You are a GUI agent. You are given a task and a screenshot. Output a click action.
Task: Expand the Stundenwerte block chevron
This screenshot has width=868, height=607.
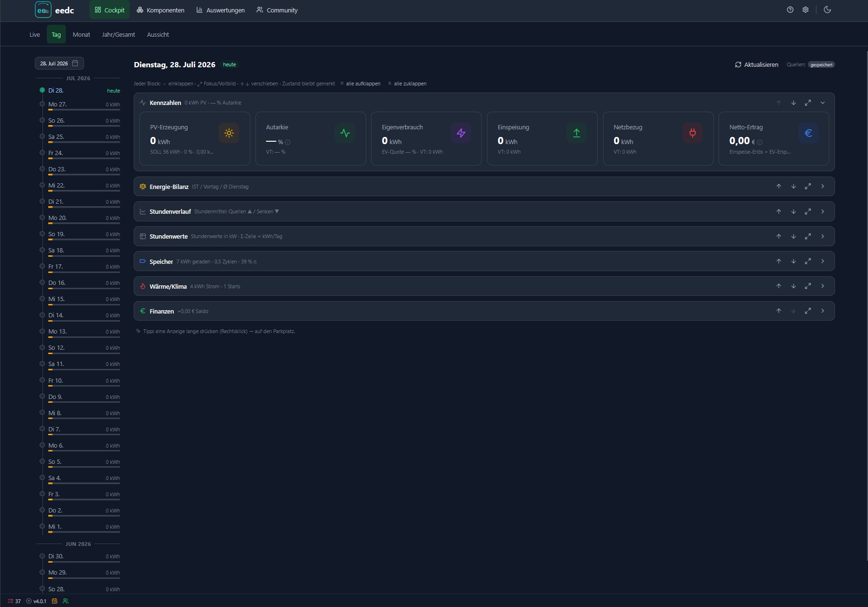(823, 236)
